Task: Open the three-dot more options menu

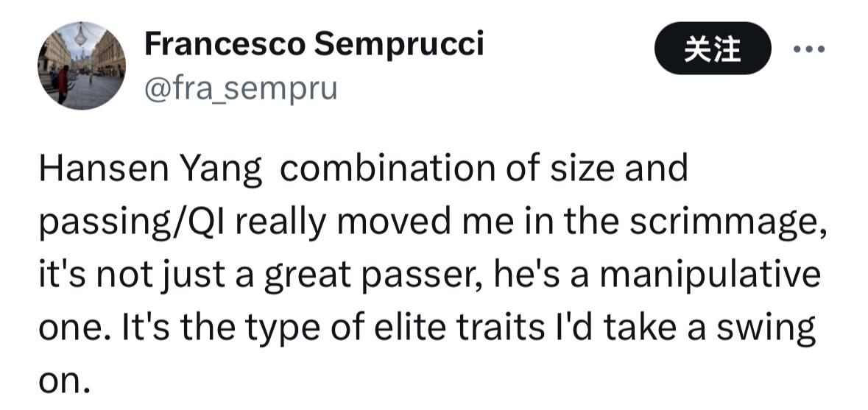Action: 808,49
